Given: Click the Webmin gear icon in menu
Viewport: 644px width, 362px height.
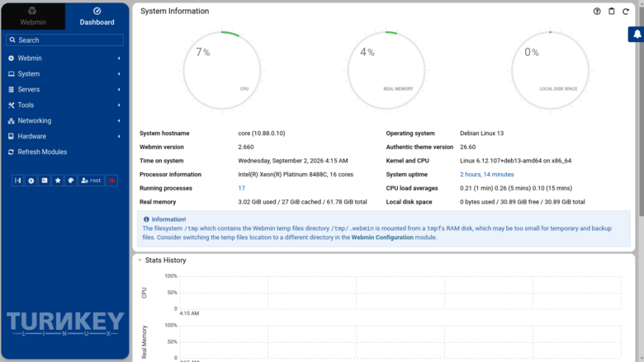Looking at the screenshot, I should click(x=11, y=59).
